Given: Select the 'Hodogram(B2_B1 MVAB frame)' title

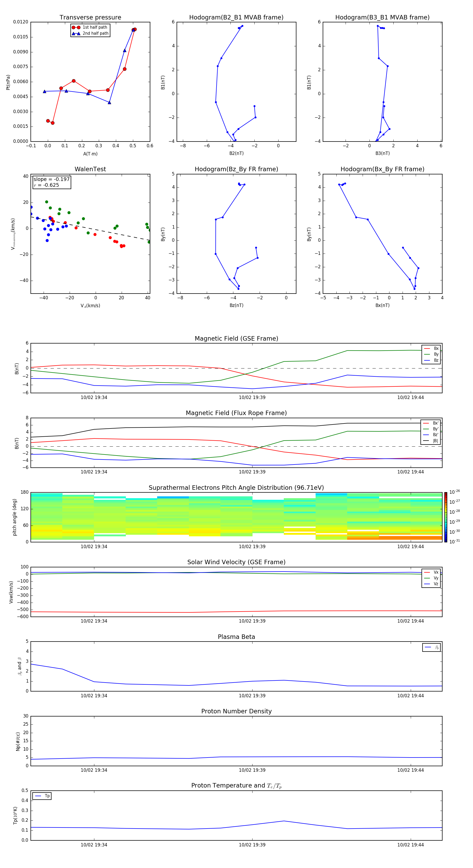Looking at the screenshot, I should tap(236, 18).
